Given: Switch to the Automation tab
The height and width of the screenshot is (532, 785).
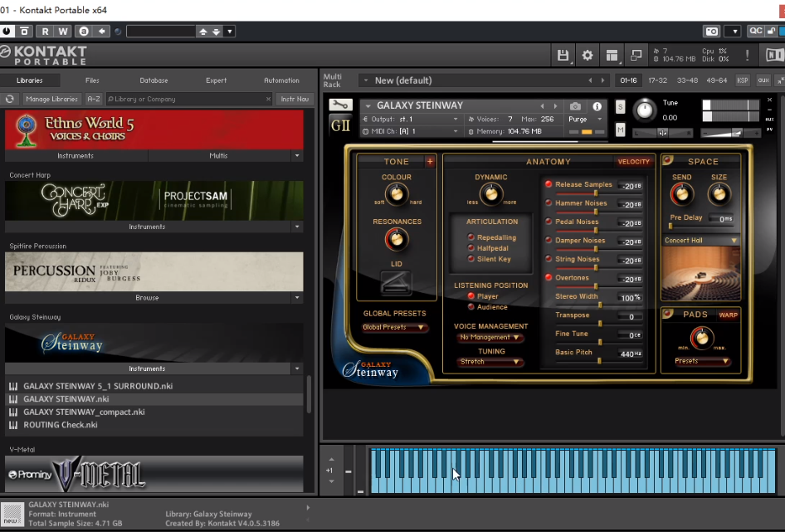Looking at the screenshot, I should pos(281,81).
